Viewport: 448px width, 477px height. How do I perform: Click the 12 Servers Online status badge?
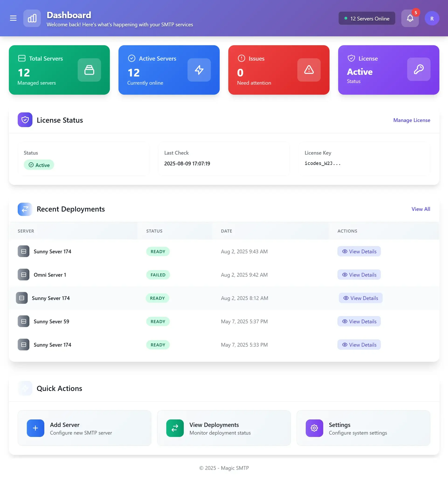point(367,18)
